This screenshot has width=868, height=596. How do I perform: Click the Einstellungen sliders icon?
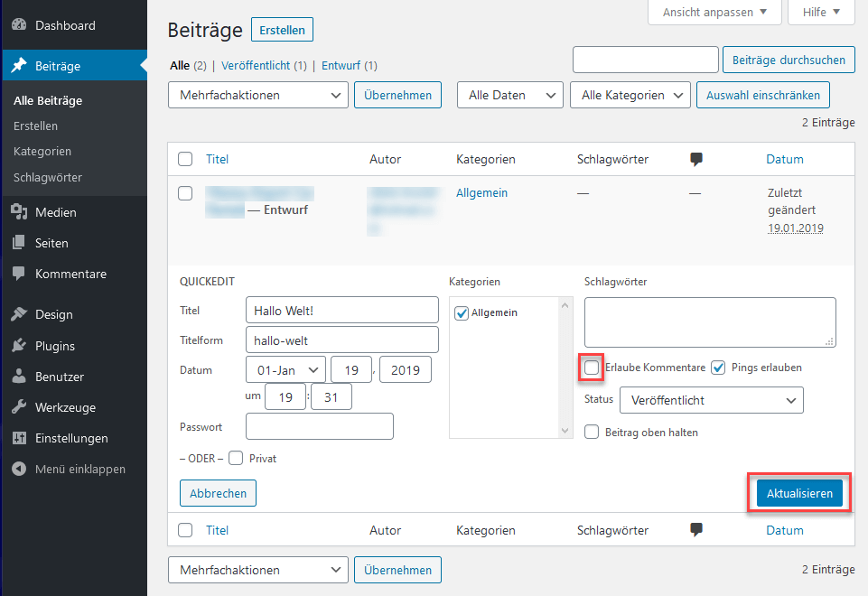[19, 438]
